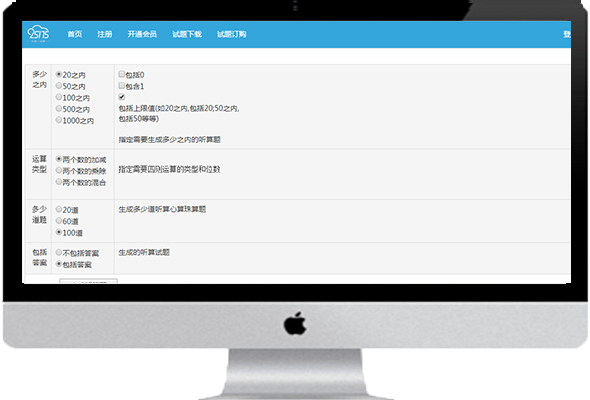Image resolution: width=590 pixels, height=400 pixels.
Task: Select 不包括答案 radio option
Action: [x=59, y=252]
